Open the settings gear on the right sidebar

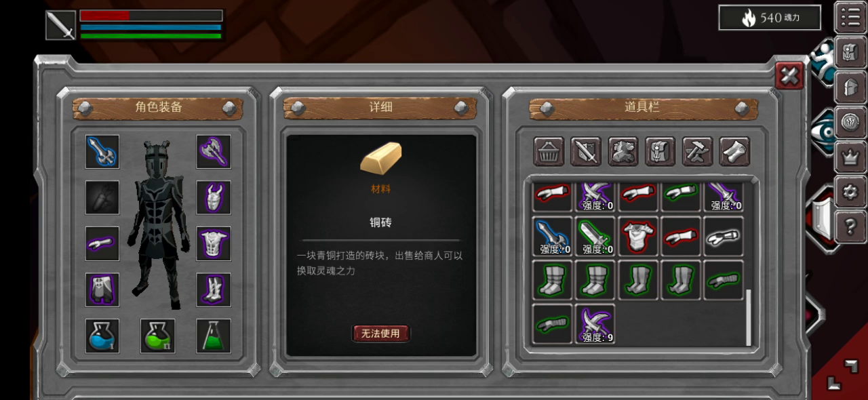tap(850, 193)
